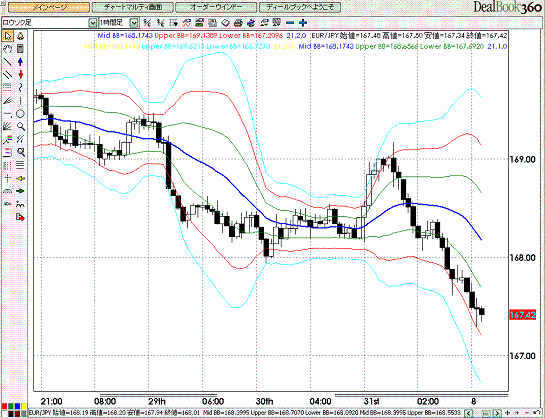This screenshot has width=545, height=418.
Task: Place a blue up arrow marker
Action: pyautogui.click(x=21, y=62)
